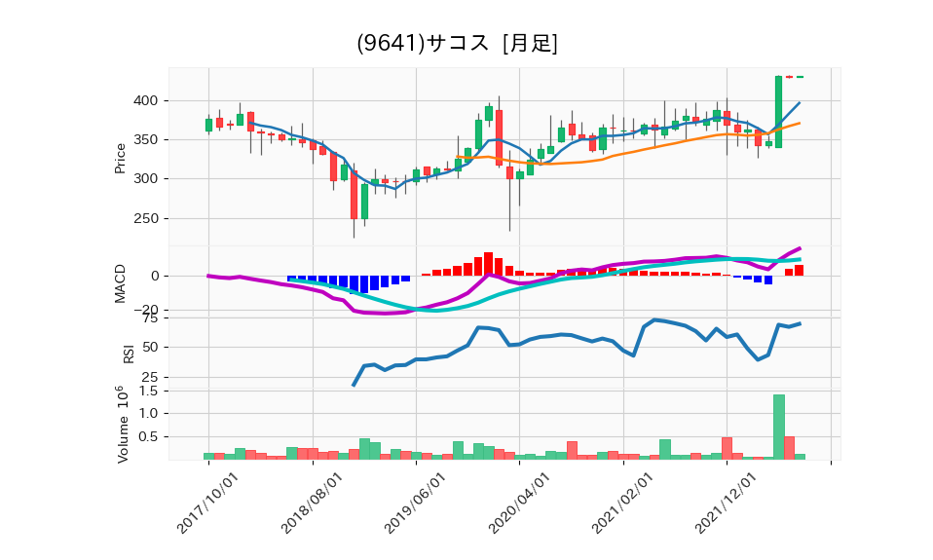Screen dimensions: 933x560
Task: Click the tall green candlestick above 400
Action: 778,112
